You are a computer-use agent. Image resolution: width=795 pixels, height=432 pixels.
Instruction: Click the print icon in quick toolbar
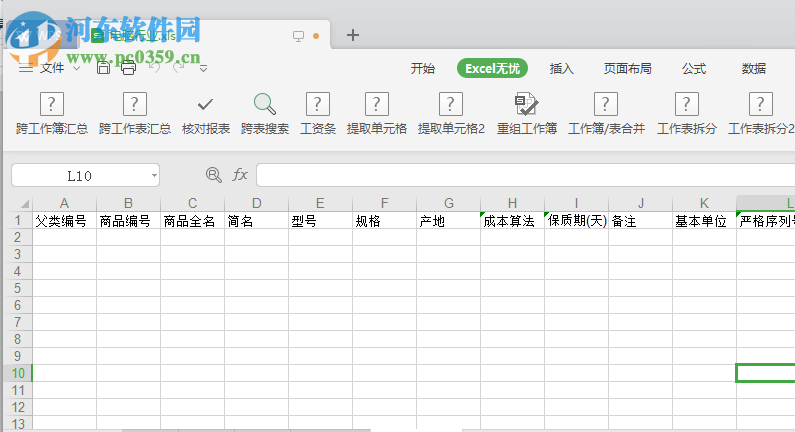(x=128, y=67)
